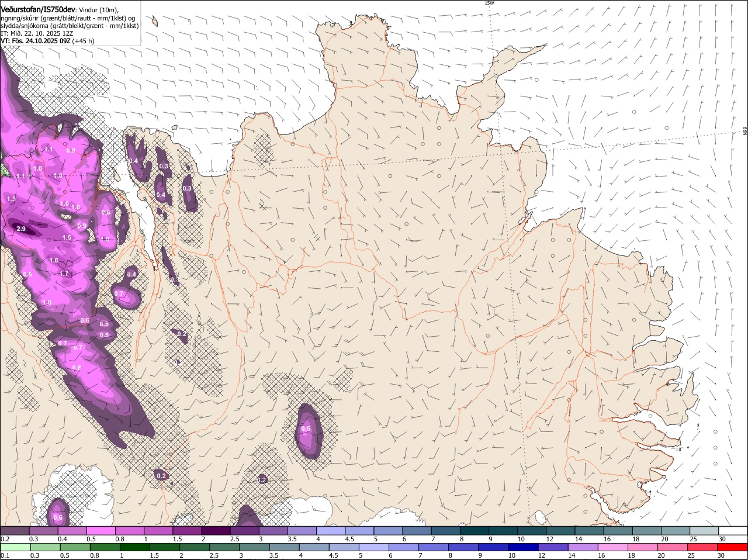Click the palest green rain swatch after 0.1
The image size is (748, 560).
coord(15,547)
